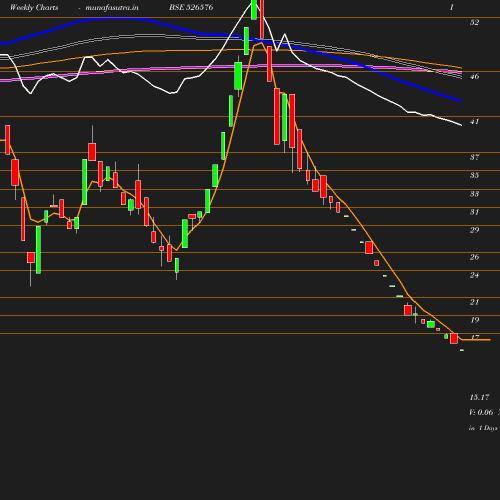Click the price axis label 37
Image resolution: width=500 pixels, height=500 pixels.
[474, 157]
